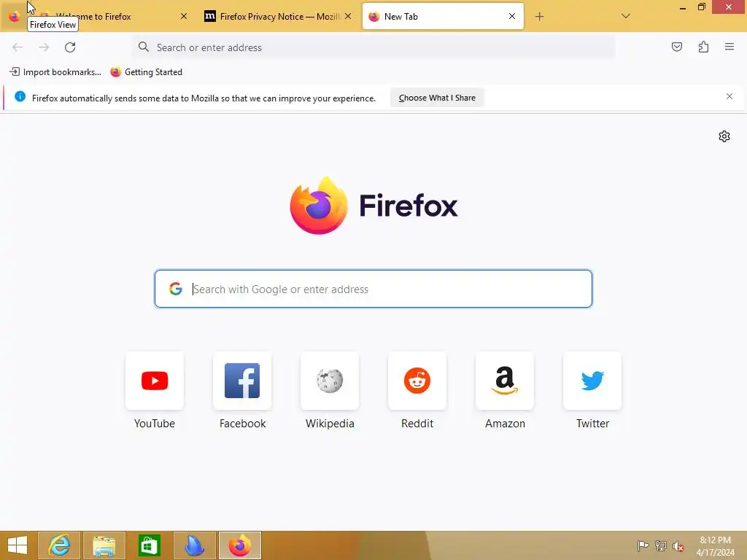747x560 pixels.
Task: Click Import bookmarks in bookmarks toolbar
Action: pyautogui.click(x=55, y=72)
